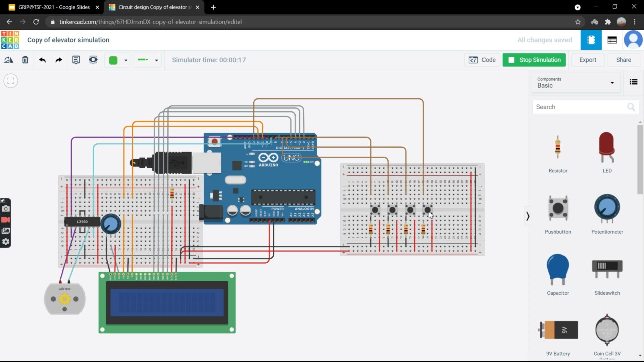Open the Code editor panel
Image resolution: width=644 pixels, height=362 pixels.
click(482, 60)
